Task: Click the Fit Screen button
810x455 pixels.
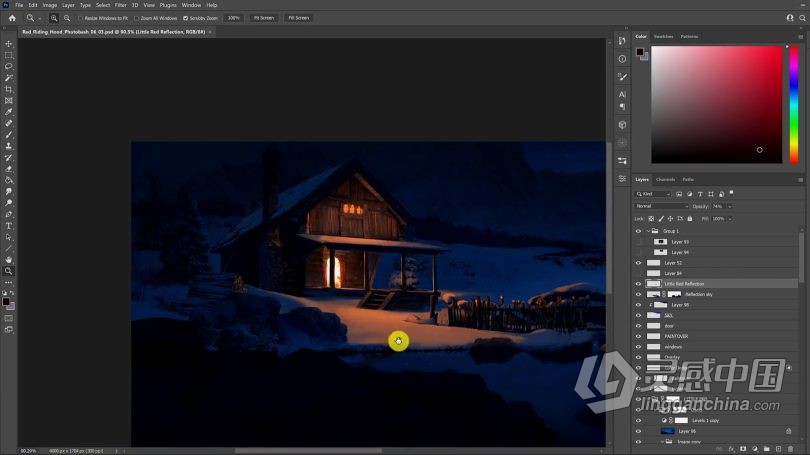Action: coord(263,18)
